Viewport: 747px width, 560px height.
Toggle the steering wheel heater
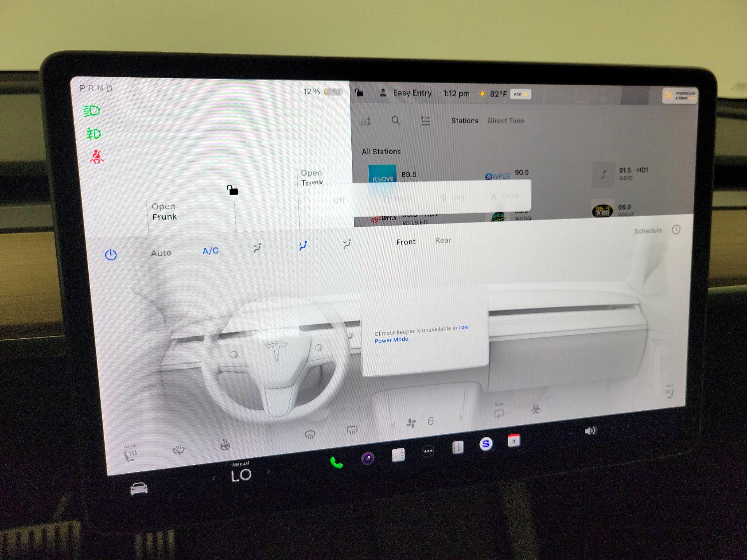225,444
